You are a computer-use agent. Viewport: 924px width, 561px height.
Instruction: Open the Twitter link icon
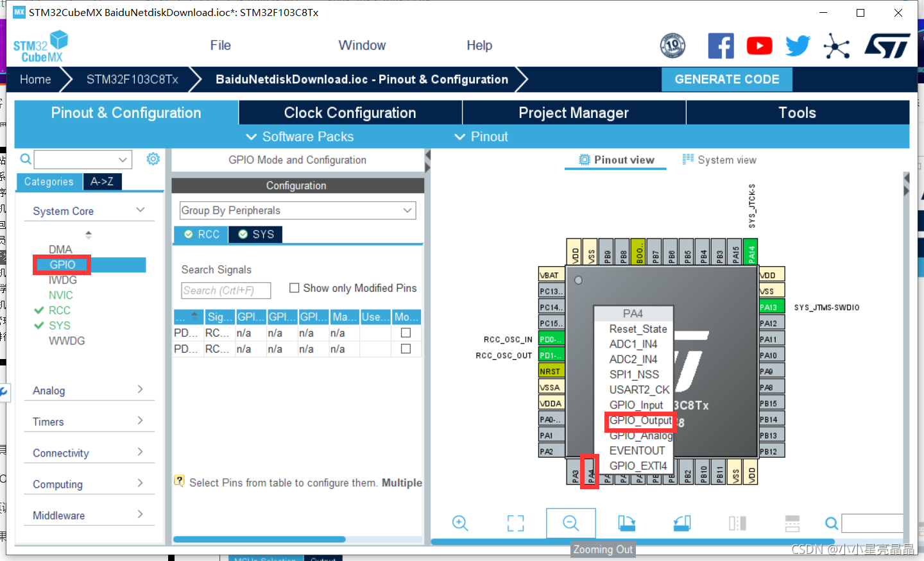point(798,46)
